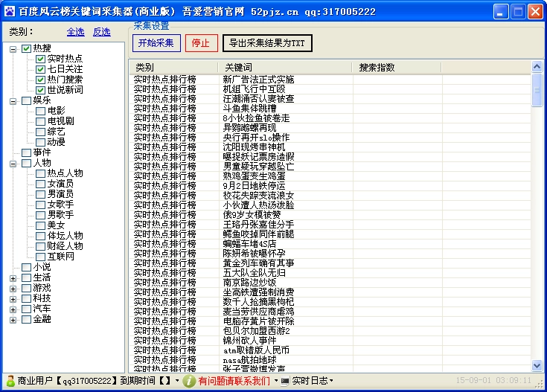Click the business user icon in status bar
The height and width of the screenshot is (392, 547).
click(10, 381)
